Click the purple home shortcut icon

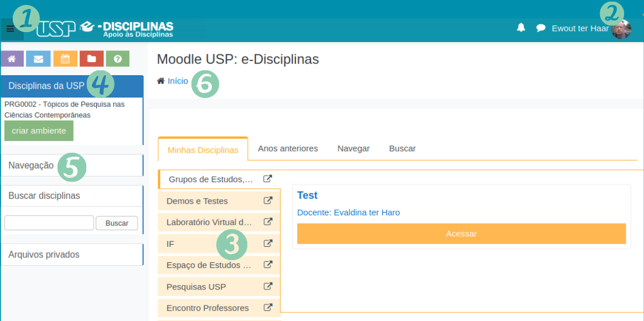coord(12,59)
